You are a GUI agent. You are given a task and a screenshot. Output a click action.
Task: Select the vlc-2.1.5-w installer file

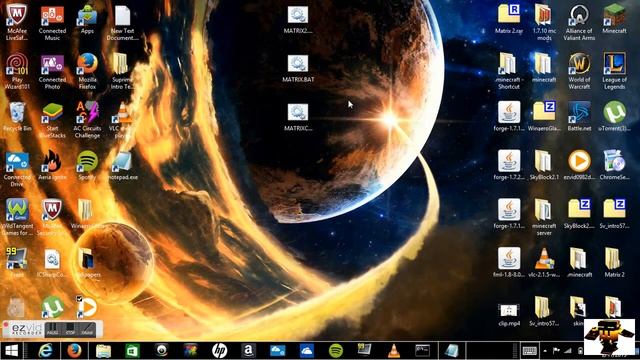click(x=544, y=263)
